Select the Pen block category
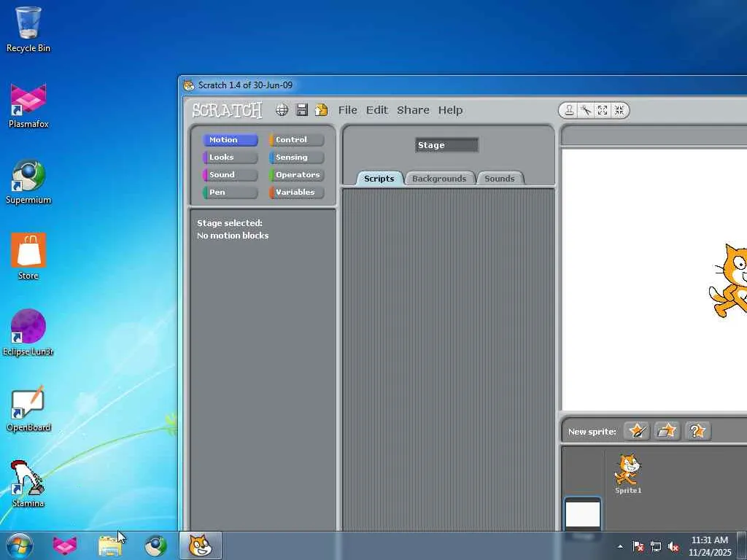The image size is (747, 560). tap(230, 192)
